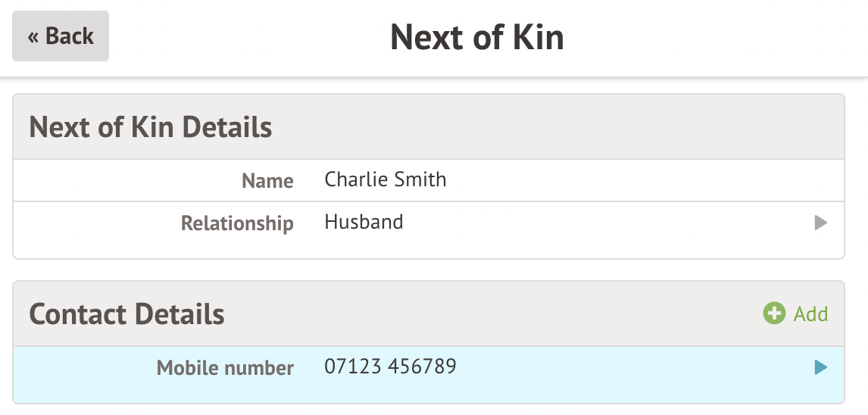Select the Name row in details
Screen dimensions: 868x415
429,180
